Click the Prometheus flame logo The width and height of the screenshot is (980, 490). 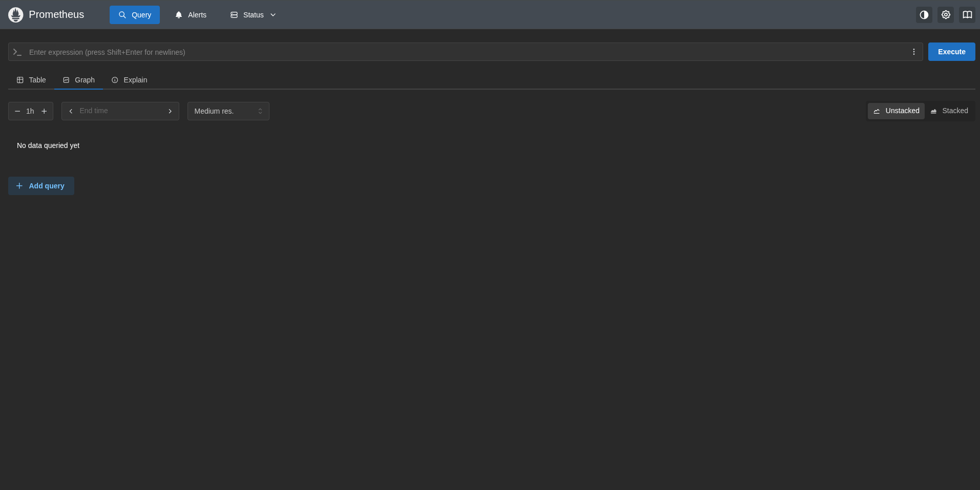point(16,15)
